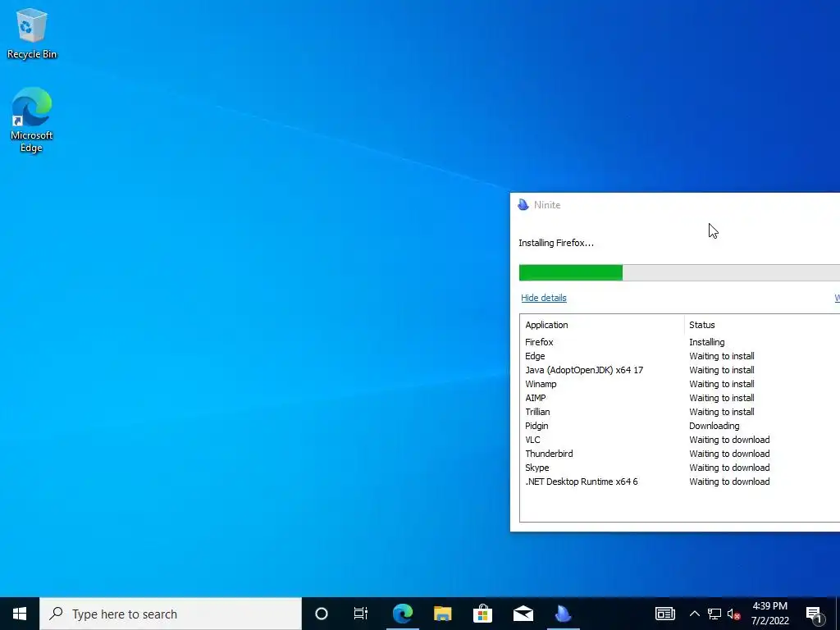Open File Explorer from the taskbar

[x=442, y=614]
